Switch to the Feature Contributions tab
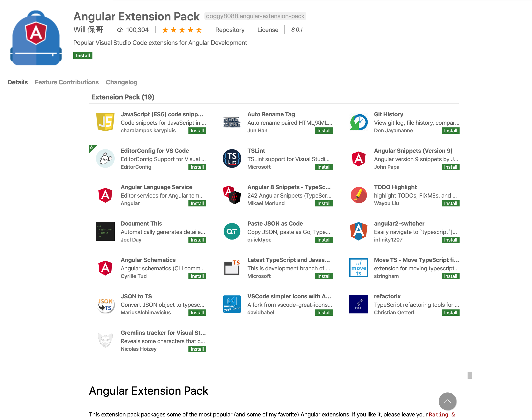This screenshot has height=420, width=532. coord(66,82)
